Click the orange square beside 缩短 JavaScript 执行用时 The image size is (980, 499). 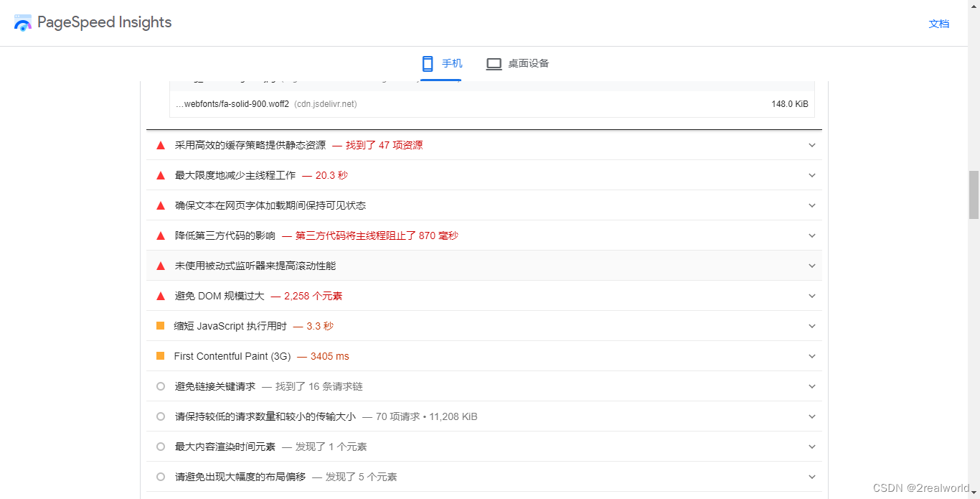pos(160,325)
